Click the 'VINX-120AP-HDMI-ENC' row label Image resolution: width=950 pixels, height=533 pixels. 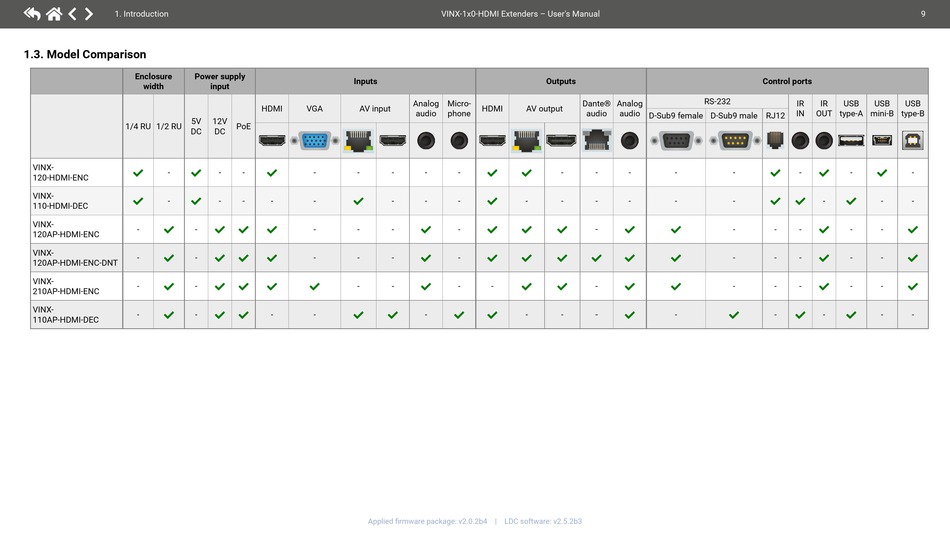(66, 229)
